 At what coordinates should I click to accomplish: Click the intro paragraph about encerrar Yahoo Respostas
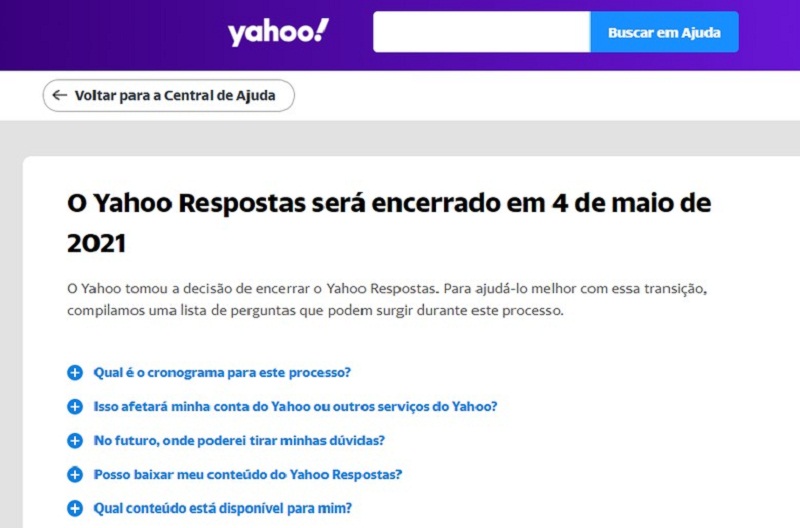coord(387,299)
